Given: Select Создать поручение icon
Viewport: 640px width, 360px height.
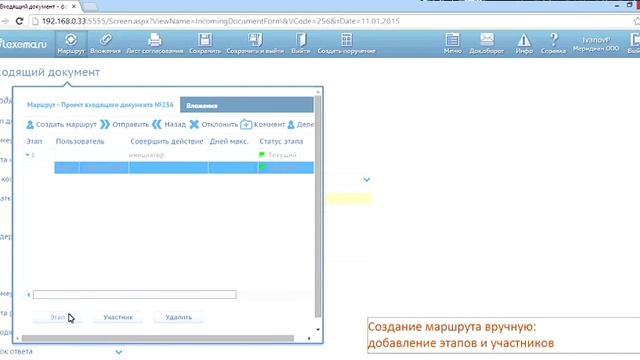Looking at the screenshot, I should pyautogui.click(x=347, y=44).
